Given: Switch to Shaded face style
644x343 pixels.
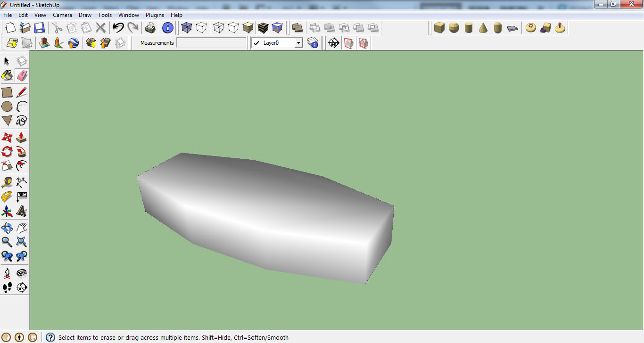Looking at the screenshot, I should (x=248, y=28).
